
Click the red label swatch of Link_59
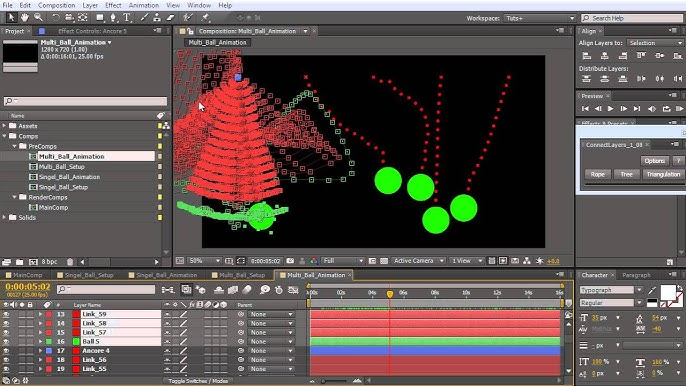[x=49, y=314]
